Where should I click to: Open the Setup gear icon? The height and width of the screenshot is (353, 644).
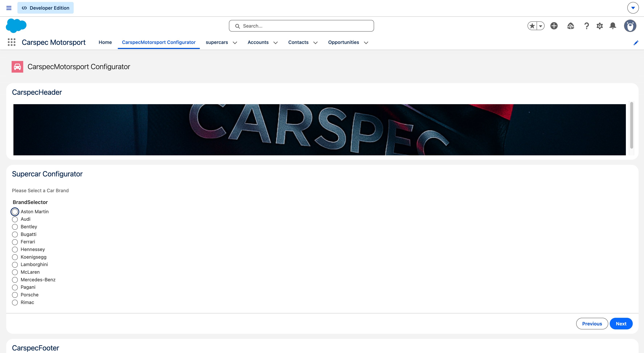pos(600,26)
